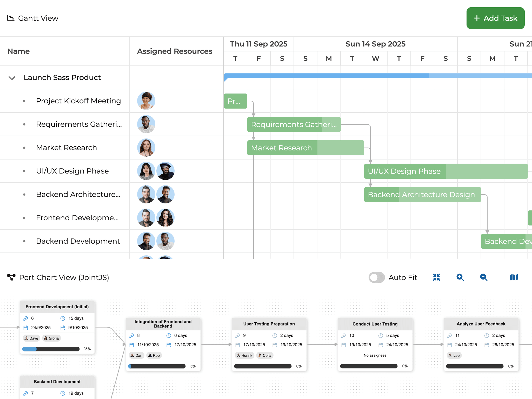Viewport: 532px width, 399px height.
Task: Click the Dan assignee chip on Integration node
Action: (136, 355)
